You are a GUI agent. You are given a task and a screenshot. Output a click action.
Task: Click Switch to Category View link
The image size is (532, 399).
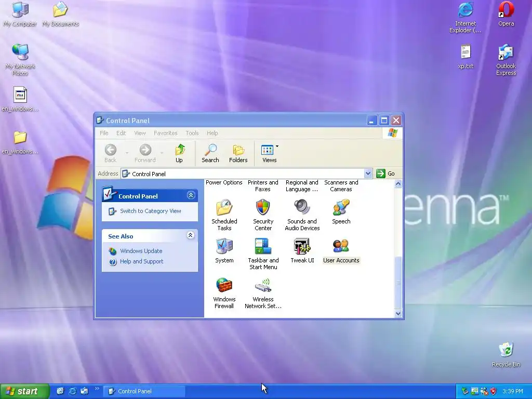(150, 211)
